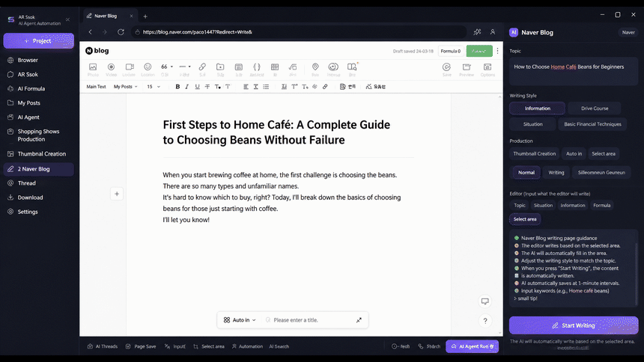Align text with the alignment icon

[246, 87]
